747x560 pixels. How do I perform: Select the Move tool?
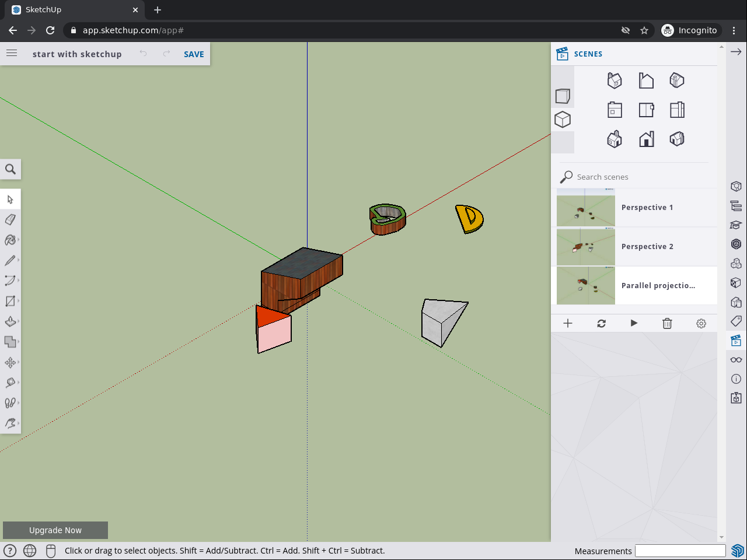click(10, 362)
